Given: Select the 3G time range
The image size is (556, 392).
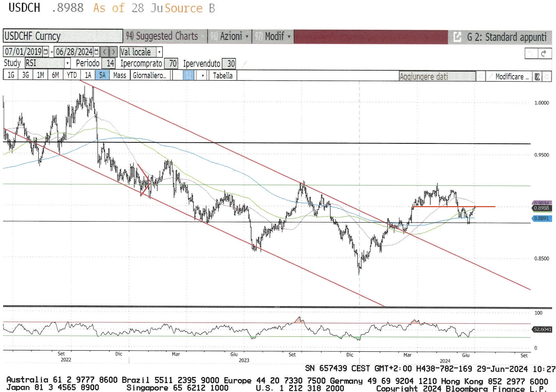Looking at the screenshot, I should click(x=25, y=75).
